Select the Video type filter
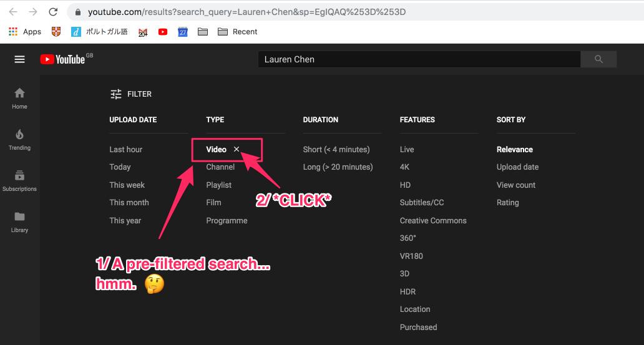 216,150
